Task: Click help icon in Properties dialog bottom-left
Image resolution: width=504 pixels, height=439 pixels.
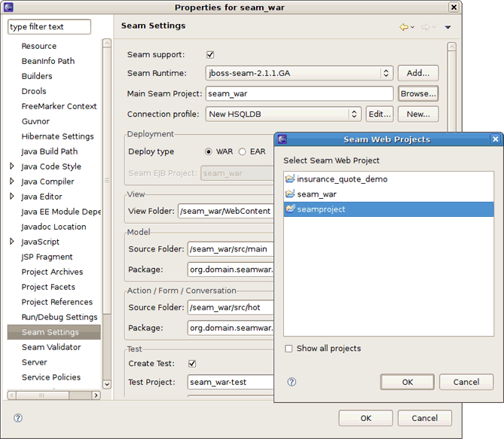Action: click(x=18, y=418)
